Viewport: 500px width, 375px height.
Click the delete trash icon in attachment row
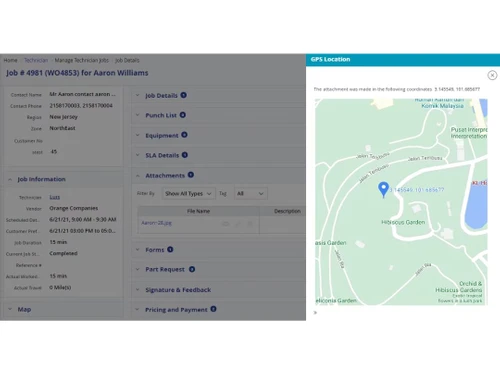tap(250, 224)
